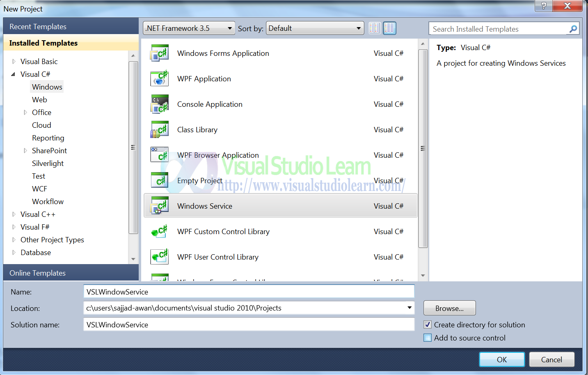The width and height of the screenshot is (588, 375).
Task: Select the Class Library text
Action: (197, 130)
